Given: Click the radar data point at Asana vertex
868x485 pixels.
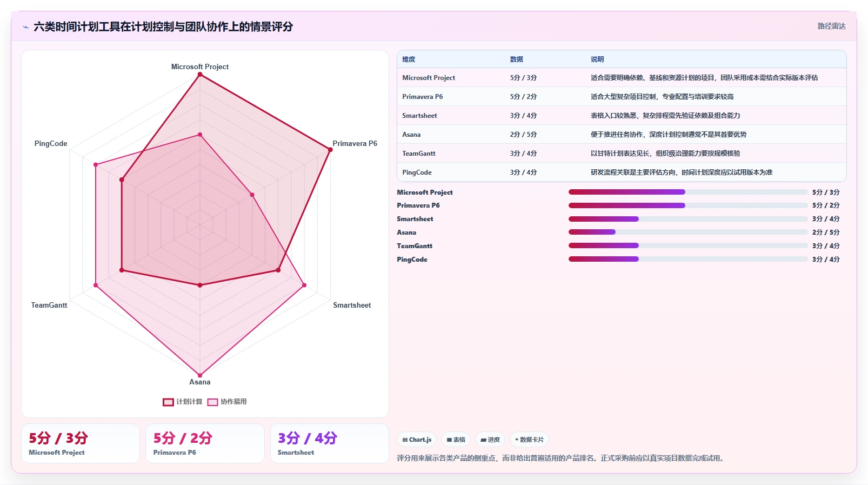Looking at the screenshot, I should [x=200, y=375].
